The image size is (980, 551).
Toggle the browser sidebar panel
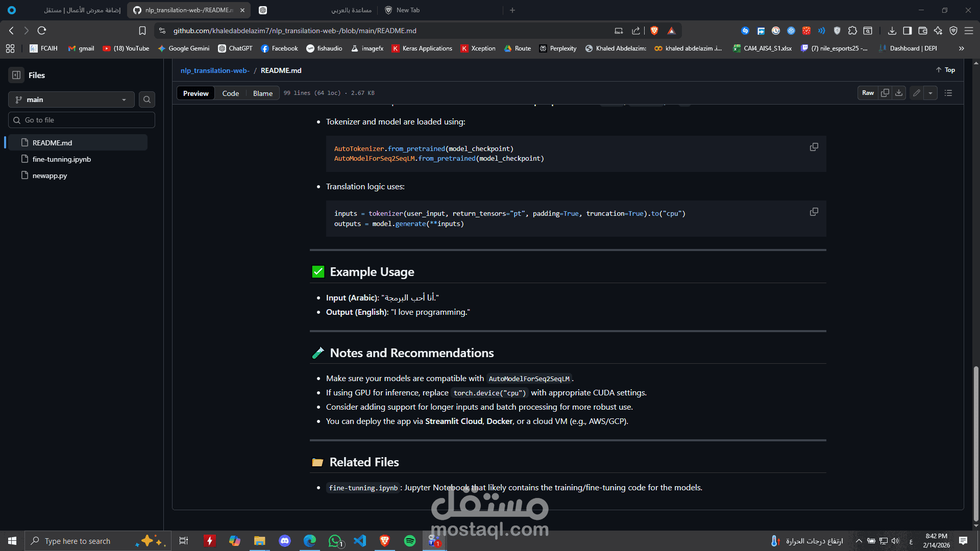tap(907, 31)
